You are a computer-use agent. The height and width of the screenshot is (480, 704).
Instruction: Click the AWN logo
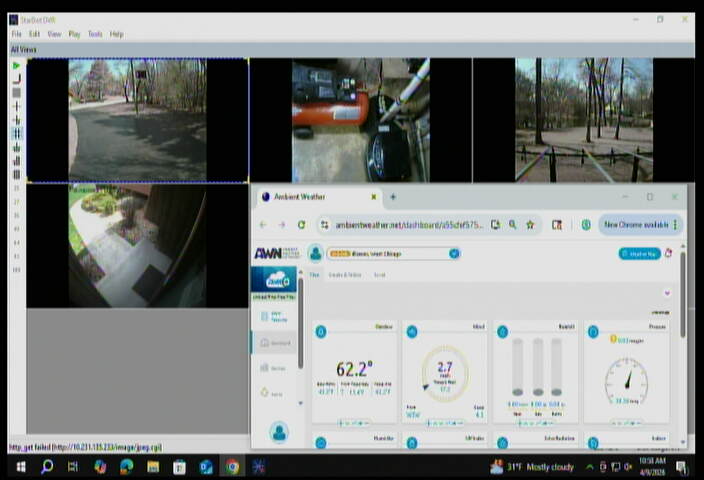pyautogui.click(x=276, y=253)
